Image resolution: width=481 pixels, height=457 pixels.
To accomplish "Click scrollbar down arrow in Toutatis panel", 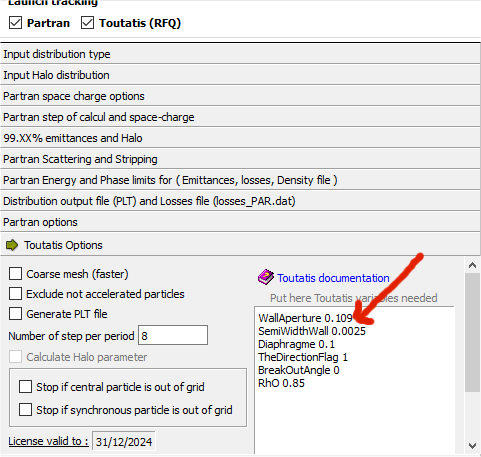I will tap(472, 446).
